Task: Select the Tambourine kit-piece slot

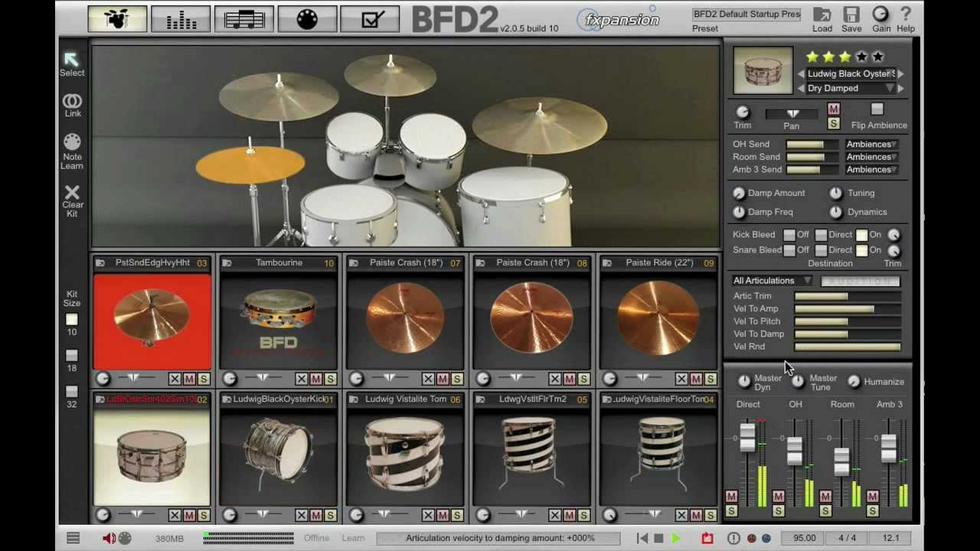Action: tap(279, 322)
